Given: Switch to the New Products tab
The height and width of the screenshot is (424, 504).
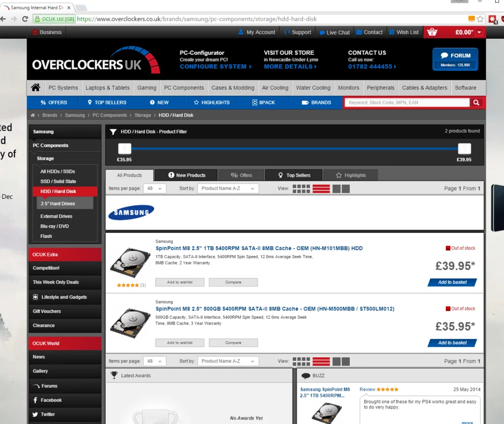Looking at the screenshot, I should 187,175.
